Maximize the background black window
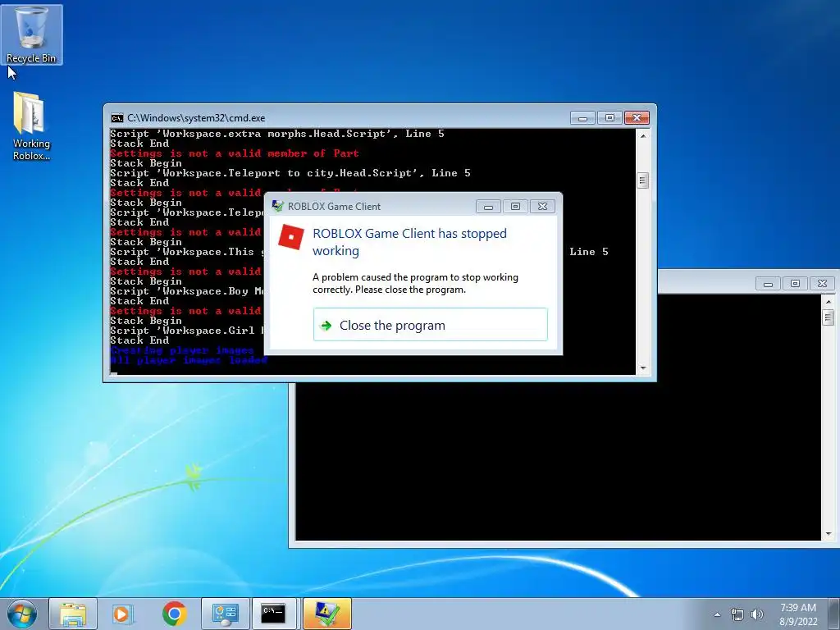This screenshot has width=840, height=630. (x=795, y=283)
